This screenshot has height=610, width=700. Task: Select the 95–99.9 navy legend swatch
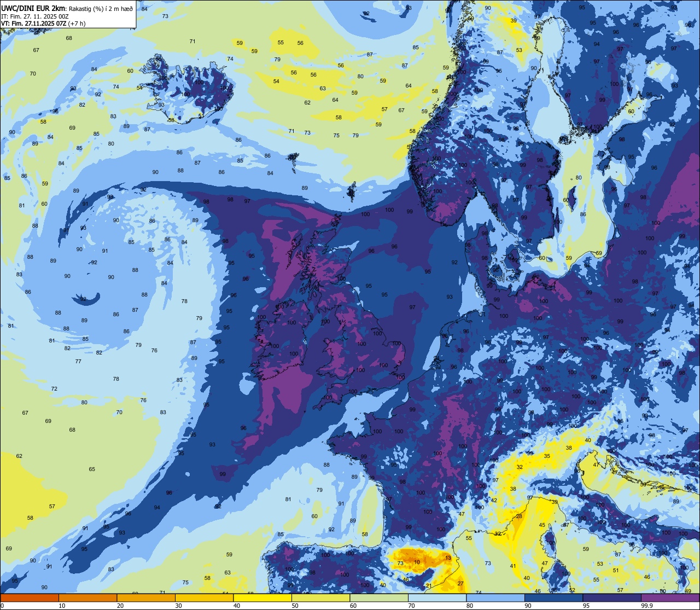pyautogui.click(x=612, y=597)
